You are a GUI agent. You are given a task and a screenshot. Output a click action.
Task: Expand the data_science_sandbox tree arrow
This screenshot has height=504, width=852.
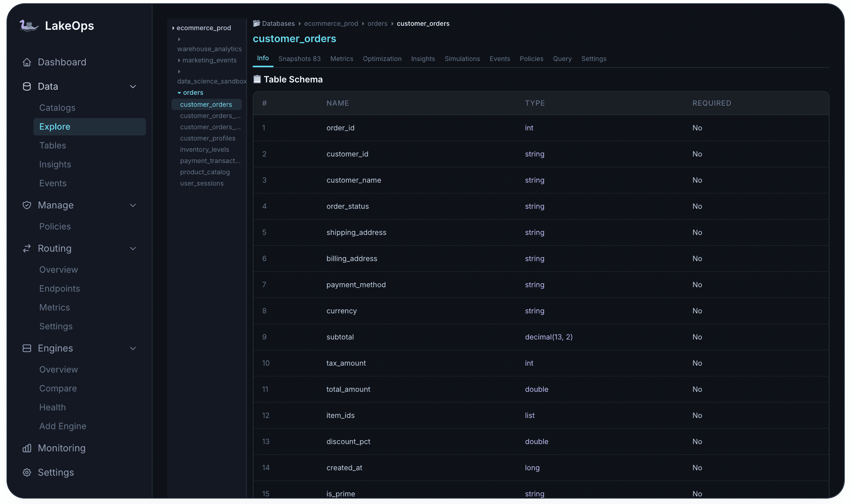click(x=179, y=72)
